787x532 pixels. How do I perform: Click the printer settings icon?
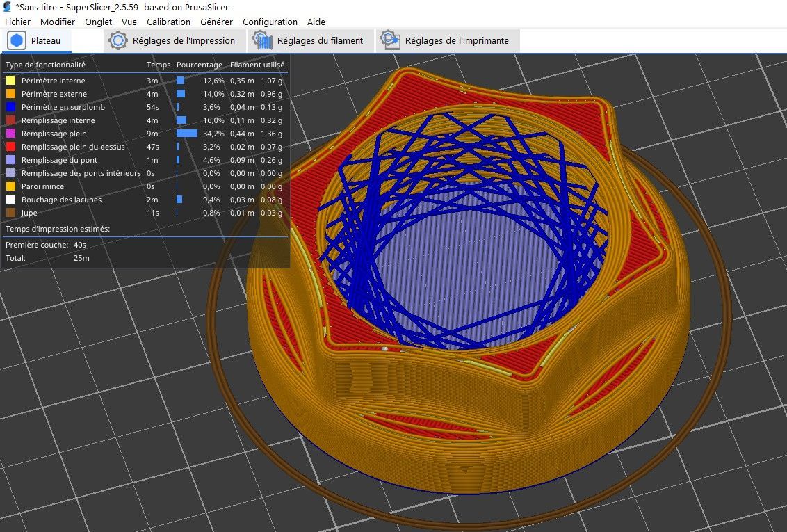(390, 40)
